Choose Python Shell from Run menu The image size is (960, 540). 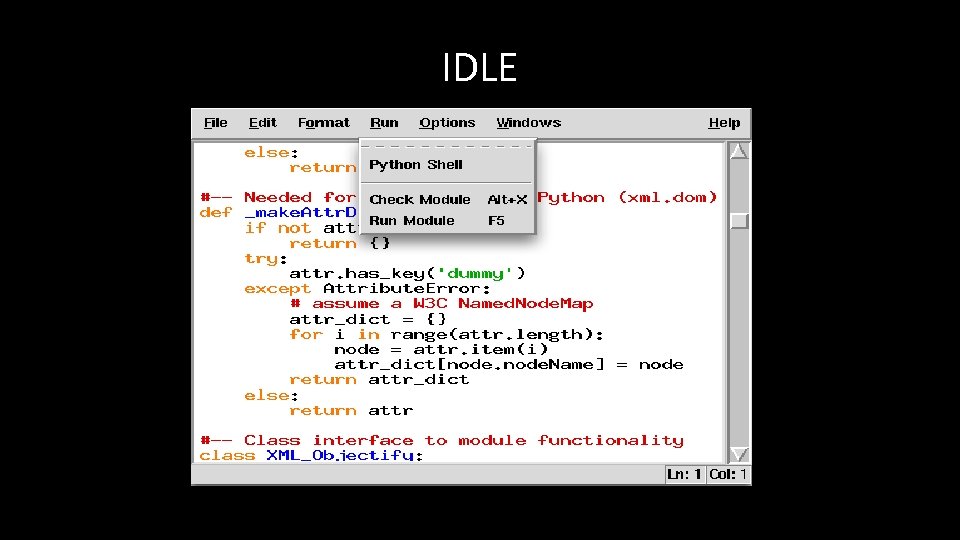tap(447, 165)
